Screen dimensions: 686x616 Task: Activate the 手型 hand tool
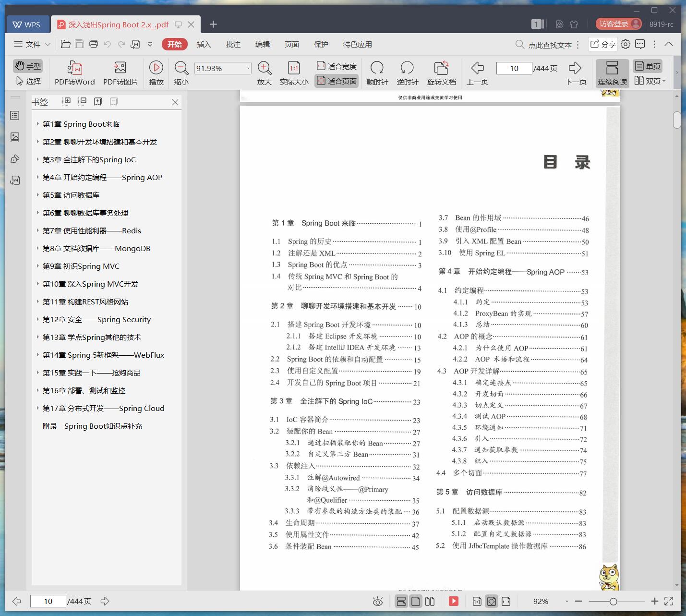pos(28,66)
